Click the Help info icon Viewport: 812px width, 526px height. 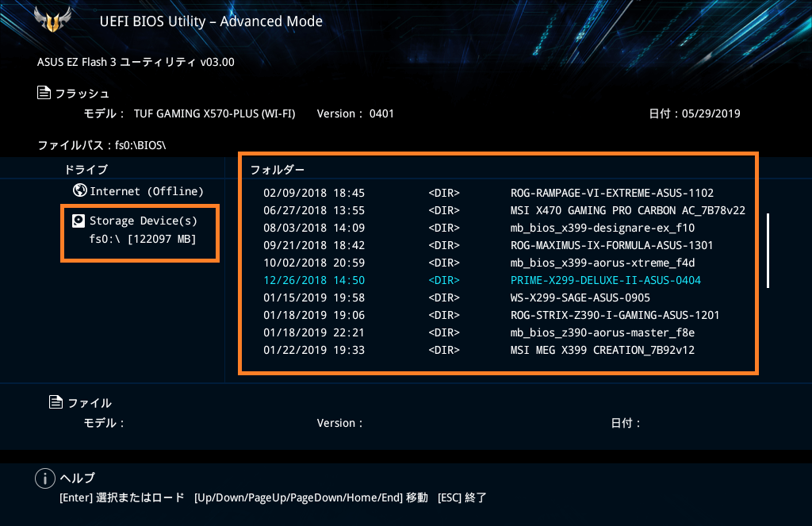45,478
